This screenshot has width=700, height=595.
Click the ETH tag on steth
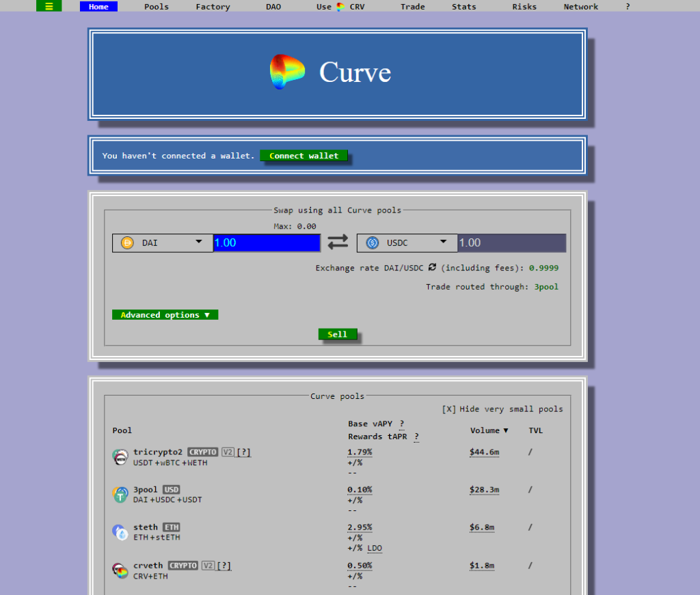[x=172, y=527]
